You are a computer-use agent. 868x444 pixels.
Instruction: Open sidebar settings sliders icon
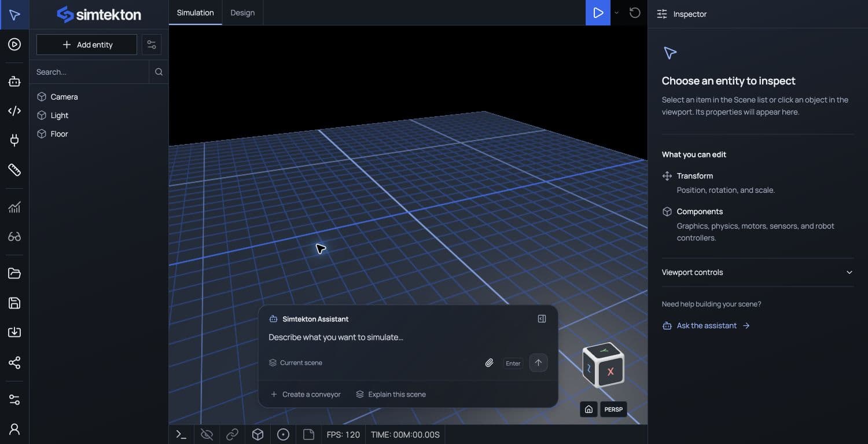tap(14, 400)
